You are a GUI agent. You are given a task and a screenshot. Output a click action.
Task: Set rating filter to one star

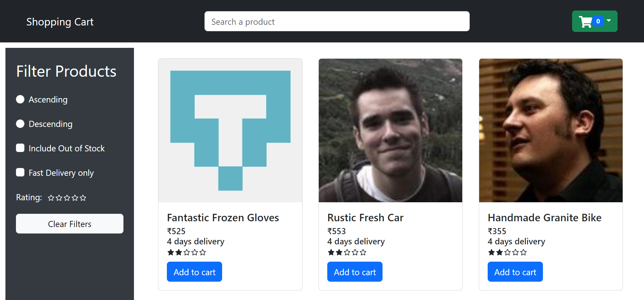(x=51, y=198)
